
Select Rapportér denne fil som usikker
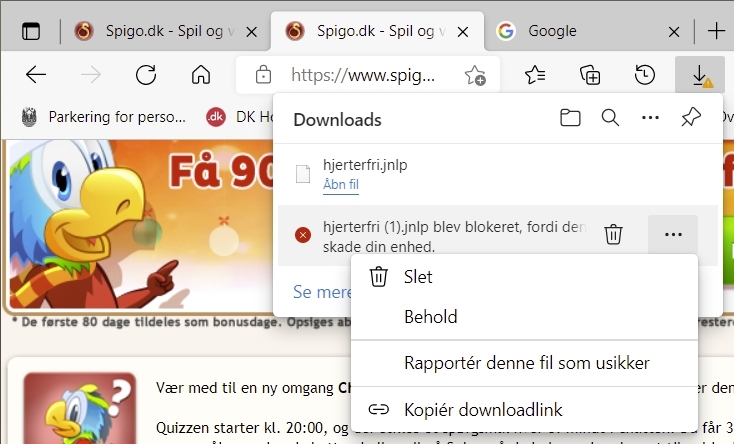(526, 362)
